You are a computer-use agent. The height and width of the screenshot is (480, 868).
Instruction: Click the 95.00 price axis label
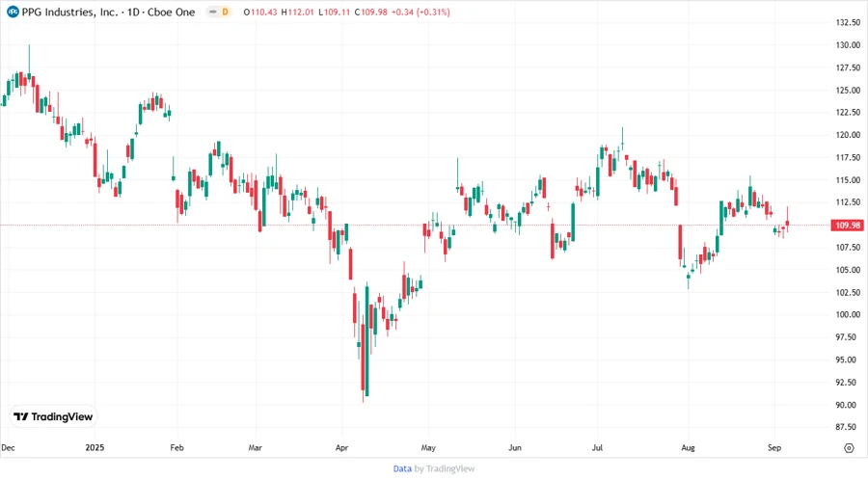point(848,360)
